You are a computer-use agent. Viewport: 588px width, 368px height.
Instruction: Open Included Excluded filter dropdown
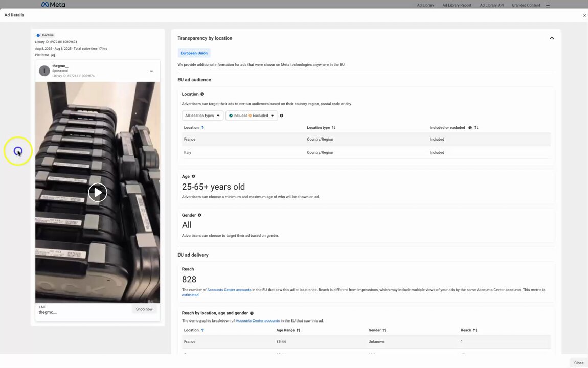(x=252, y=116)
